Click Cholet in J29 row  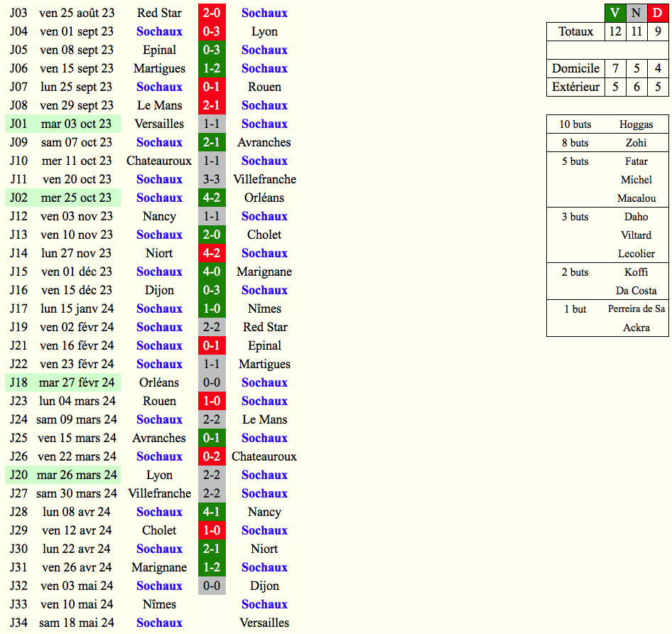tap(159, 530)
